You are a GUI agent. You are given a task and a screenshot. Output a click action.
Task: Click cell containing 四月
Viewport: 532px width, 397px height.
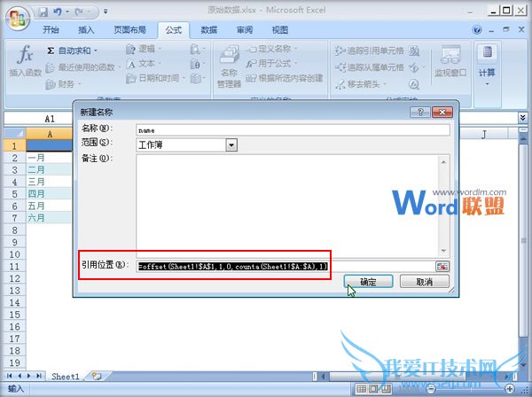point(49,194)
